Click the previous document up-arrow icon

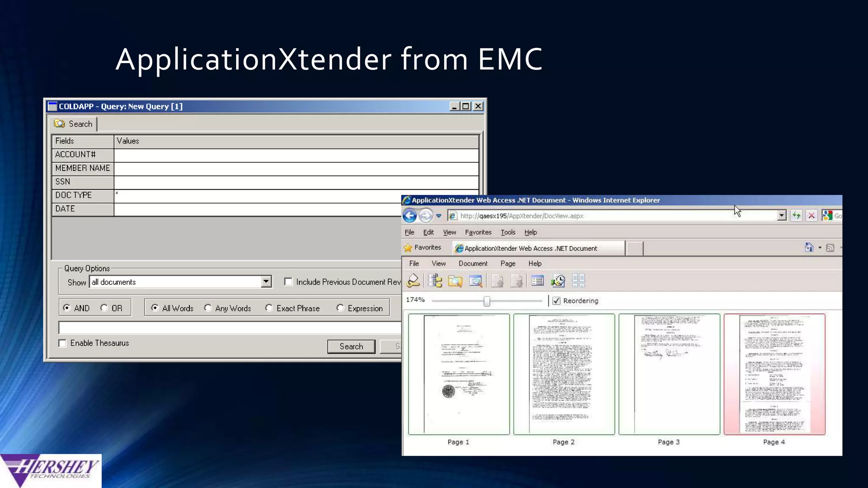click(x=498, y=281)
